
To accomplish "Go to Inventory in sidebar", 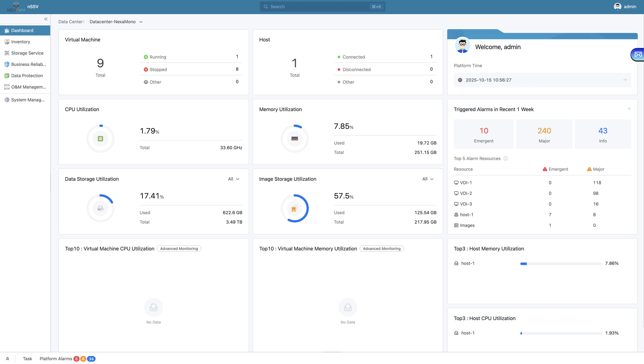I will tap(21, 42).
